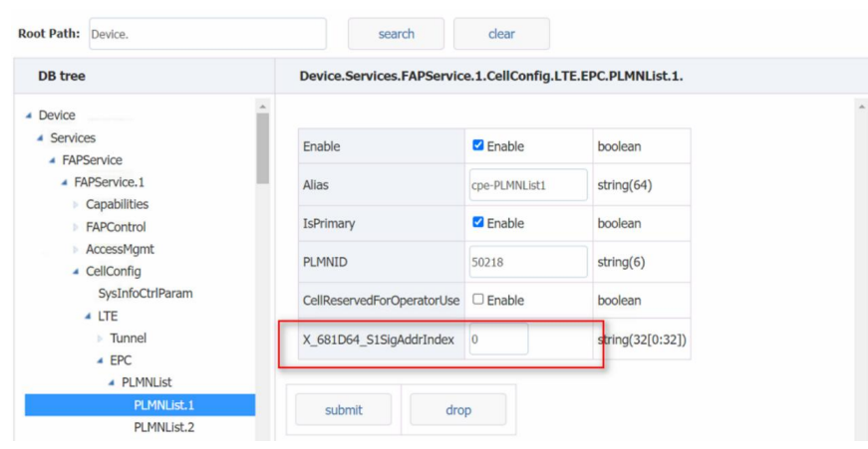Click the X_681D64_S1SigAddrIndex input field
This screenshot has width=868, height=449.
click(498, 339)
